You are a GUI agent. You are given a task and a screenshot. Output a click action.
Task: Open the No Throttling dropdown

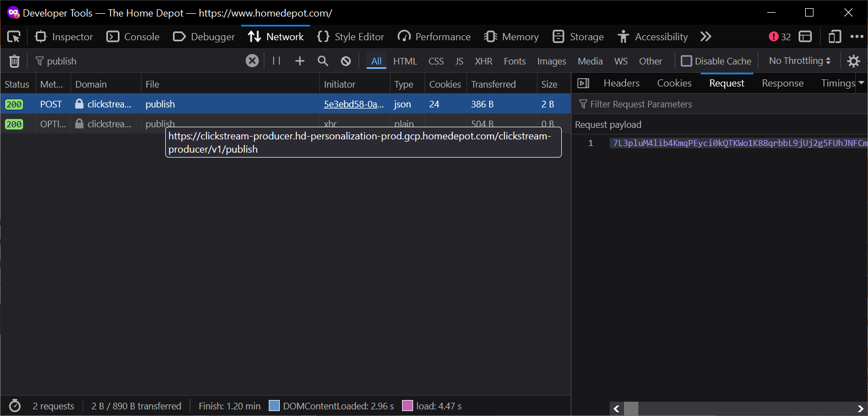point(800,61)
